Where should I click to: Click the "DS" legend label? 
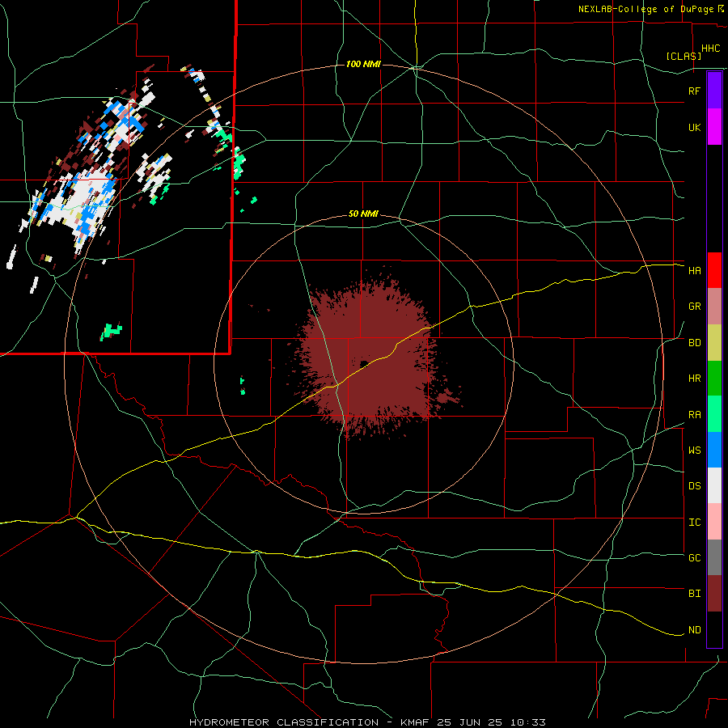[x=694, y=486]
